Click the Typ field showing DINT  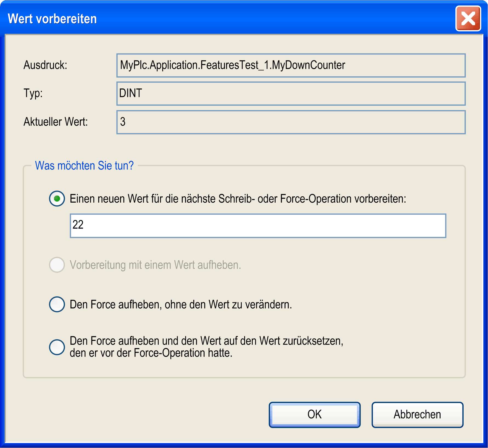290,94
